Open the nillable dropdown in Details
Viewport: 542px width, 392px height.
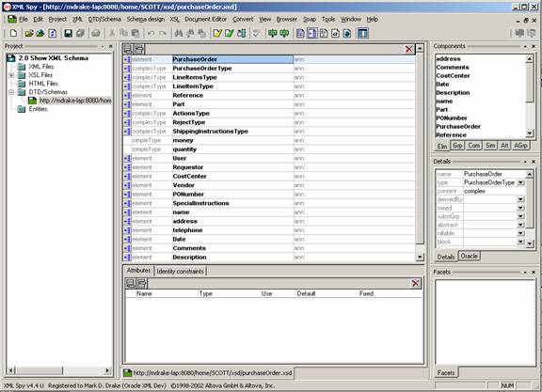(x=520, y=233)
